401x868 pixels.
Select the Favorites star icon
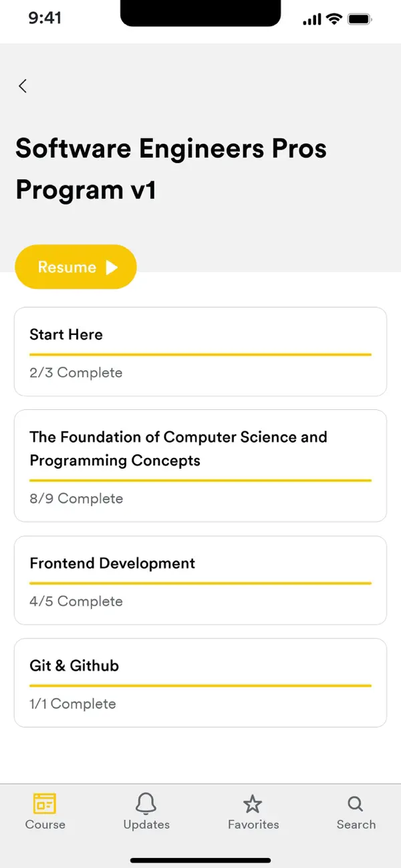(x=253, y=804)
